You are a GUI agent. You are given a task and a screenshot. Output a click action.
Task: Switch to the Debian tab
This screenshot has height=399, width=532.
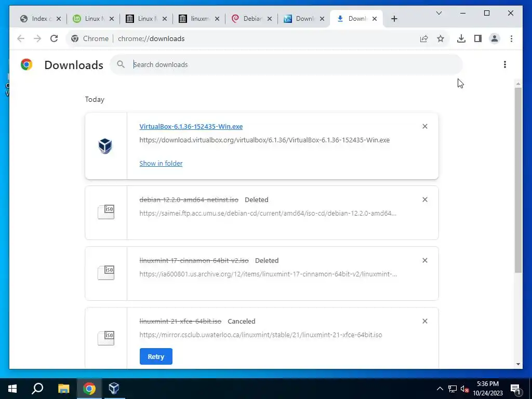tap(252, 19)
